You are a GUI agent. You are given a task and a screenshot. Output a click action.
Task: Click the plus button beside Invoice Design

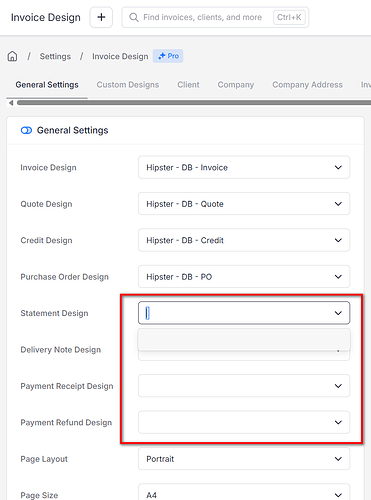[101, 17]
